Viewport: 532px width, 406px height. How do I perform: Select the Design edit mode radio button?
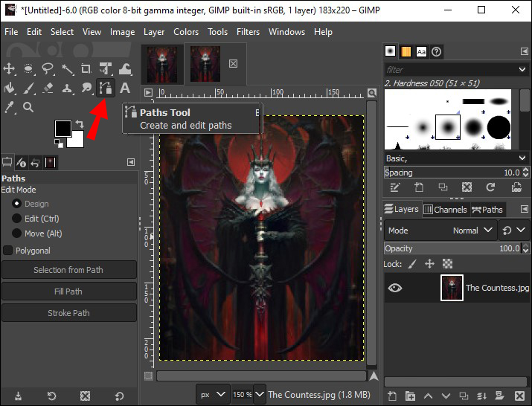[x=17, y=204]
